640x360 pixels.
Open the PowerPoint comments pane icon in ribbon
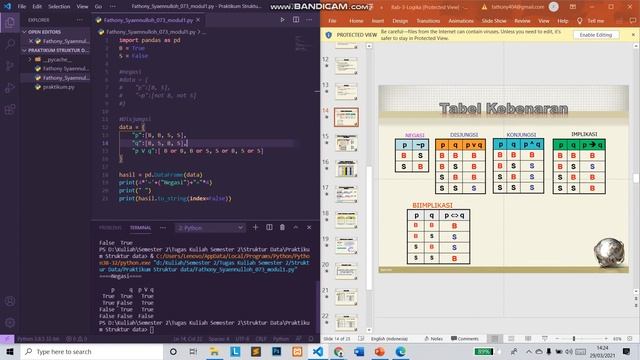click(633, 21)
